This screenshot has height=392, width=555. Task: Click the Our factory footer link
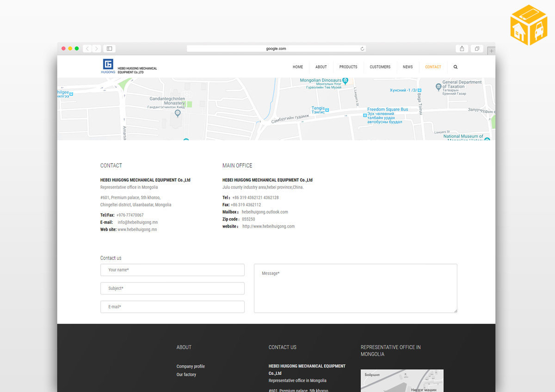tap(186, 375)
